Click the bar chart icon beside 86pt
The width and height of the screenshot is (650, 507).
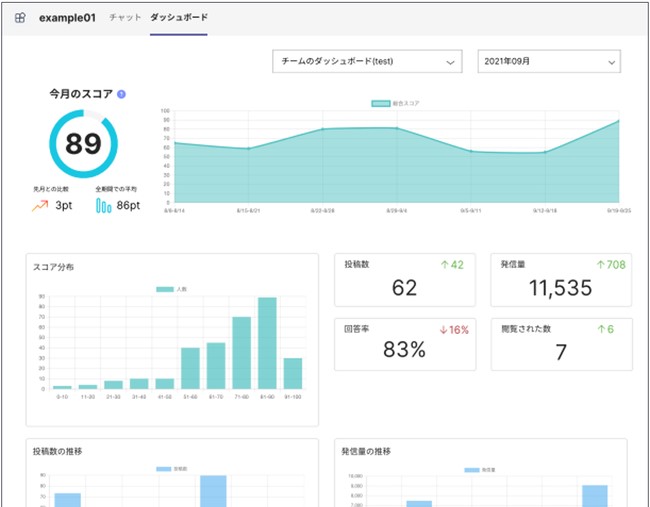click(x=104, y=205)
